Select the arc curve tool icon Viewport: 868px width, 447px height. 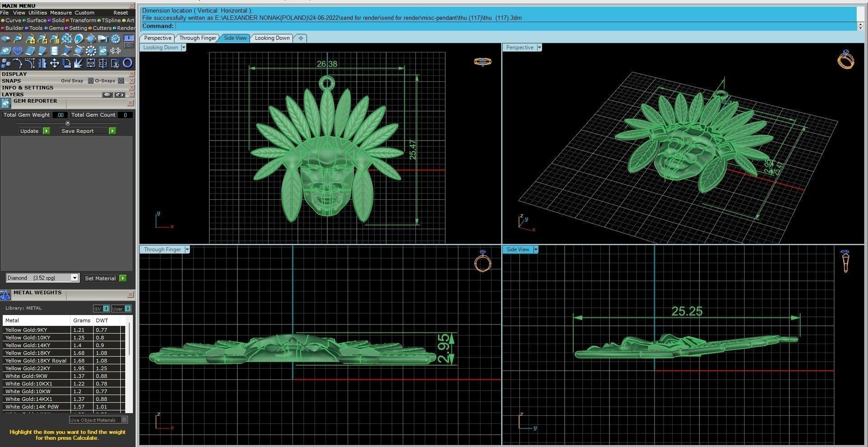[18, 63]
